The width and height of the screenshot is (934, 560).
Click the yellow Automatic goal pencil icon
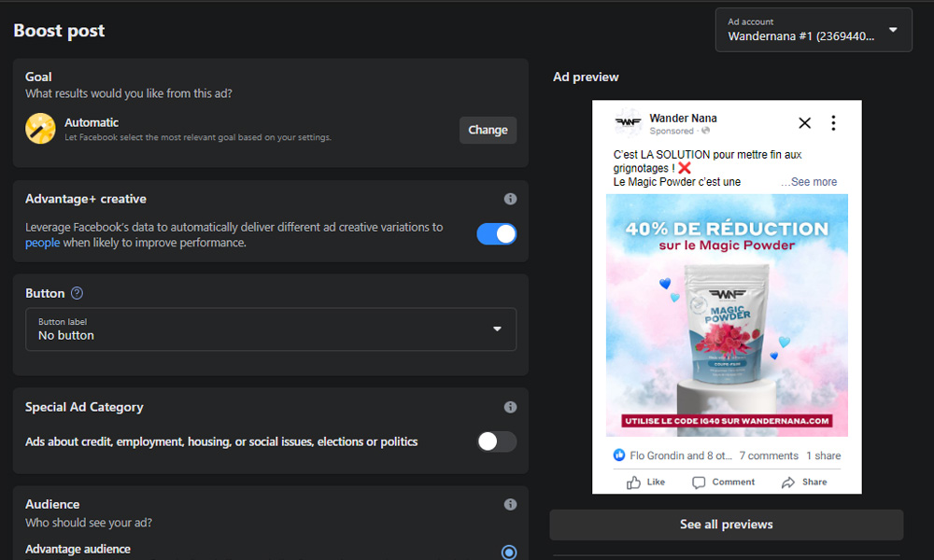click(40, 130)
